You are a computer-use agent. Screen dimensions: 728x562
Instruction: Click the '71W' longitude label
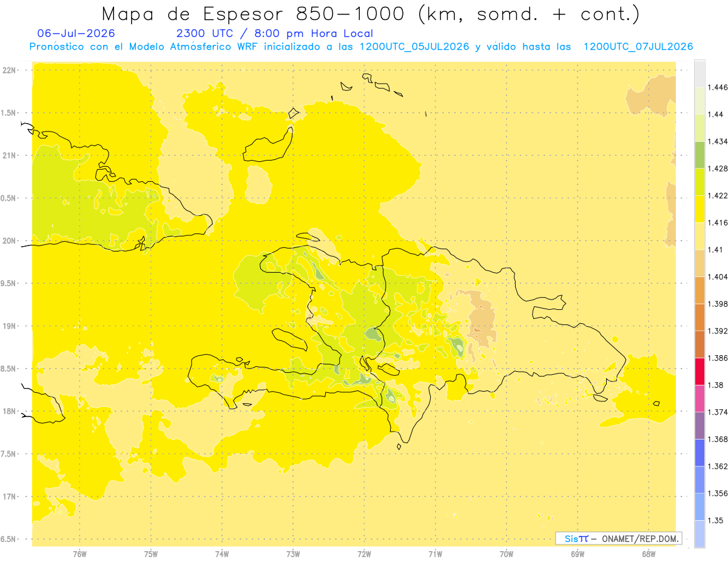pyautogui.click(x=435, y=554)
